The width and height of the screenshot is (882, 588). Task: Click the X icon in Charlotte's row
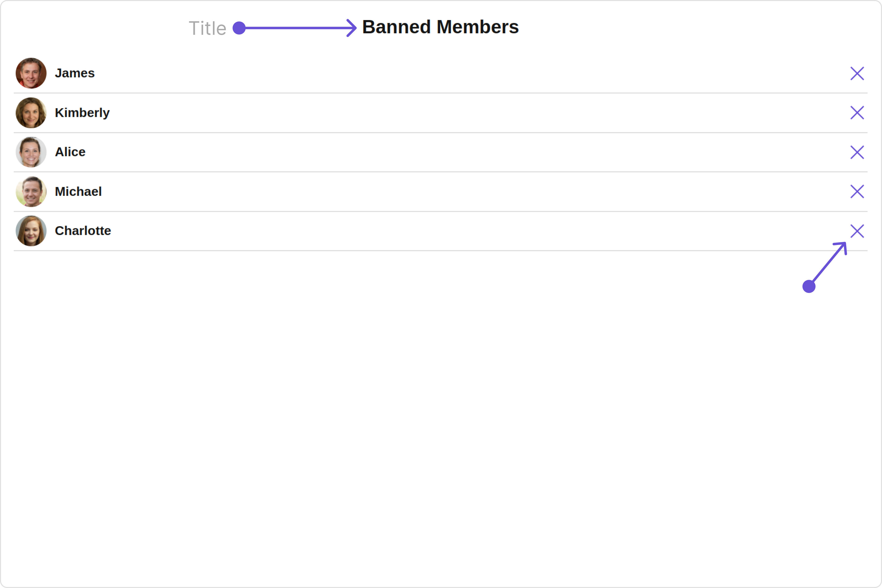[857, 231]
